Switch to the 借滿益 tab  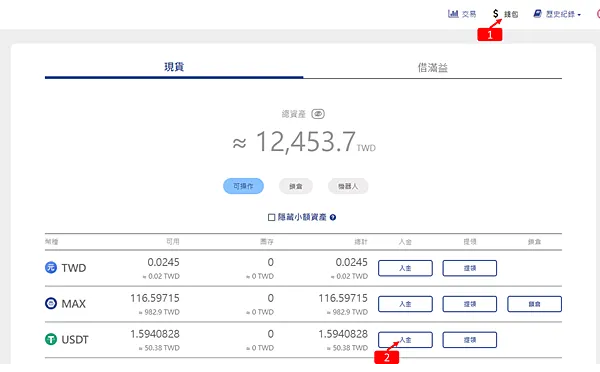(432, 68)
